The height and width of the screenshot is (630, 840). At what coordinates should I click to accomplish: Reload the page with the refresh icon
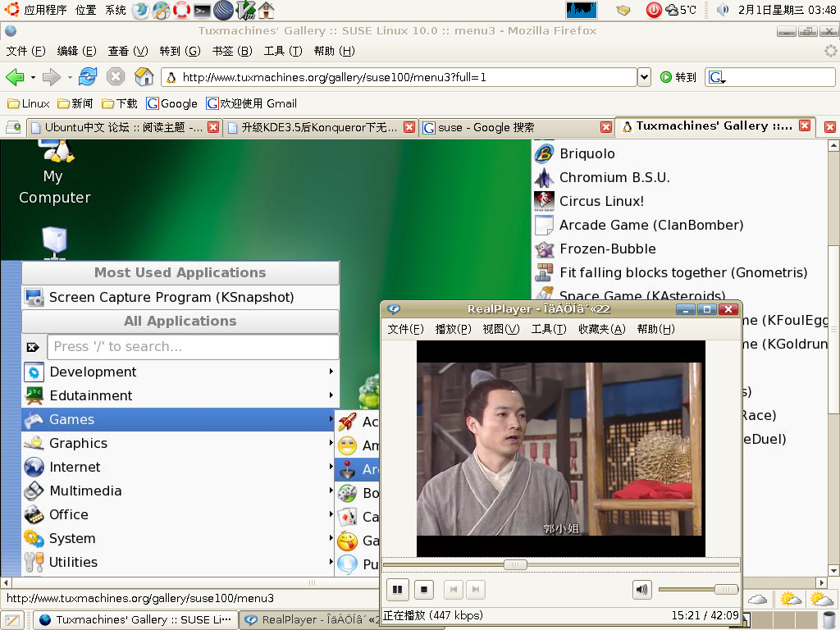pyautogui.click(x=87, y=76)
